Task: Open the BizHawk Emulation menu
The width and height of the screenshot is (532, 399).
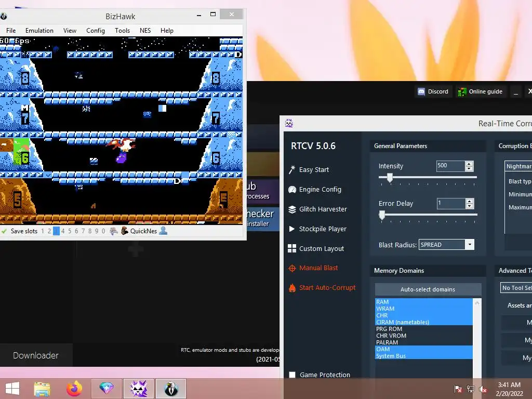Action: click(x=39, y=31)
